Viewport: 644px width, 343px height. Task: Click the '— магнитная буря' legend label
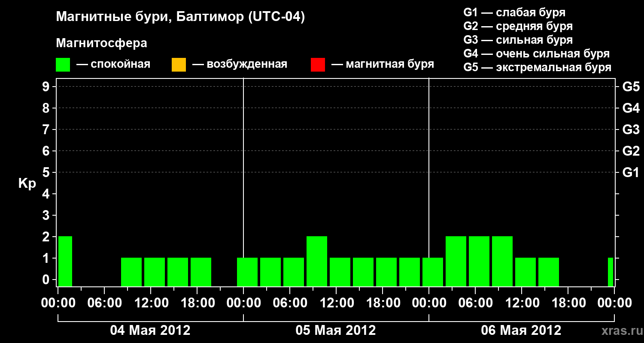pos(383,64)
